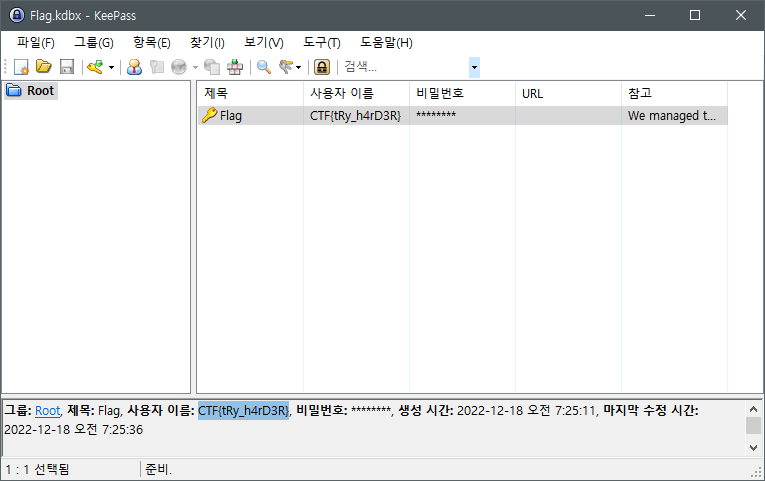Click the 제목 column header
The width and height of the screenshot is (765, 481).
click(x=250, y=93)
